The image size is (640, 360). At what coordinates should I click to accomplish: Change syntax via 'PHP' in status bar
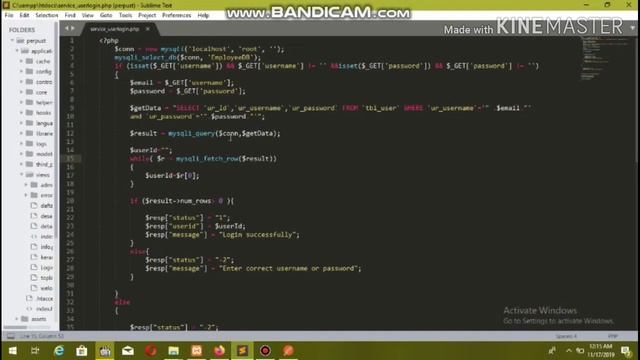tap(613, 336)
